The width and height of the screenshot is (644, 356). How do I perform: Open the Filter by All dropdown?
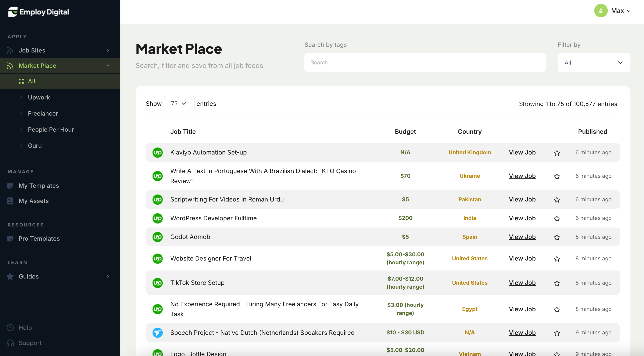click(x=594, y=62)
